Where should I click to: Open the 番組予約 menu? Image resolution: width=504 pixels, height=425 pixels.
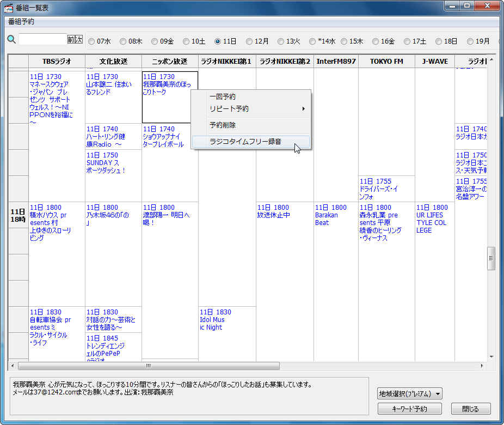[x=21, y=22]
